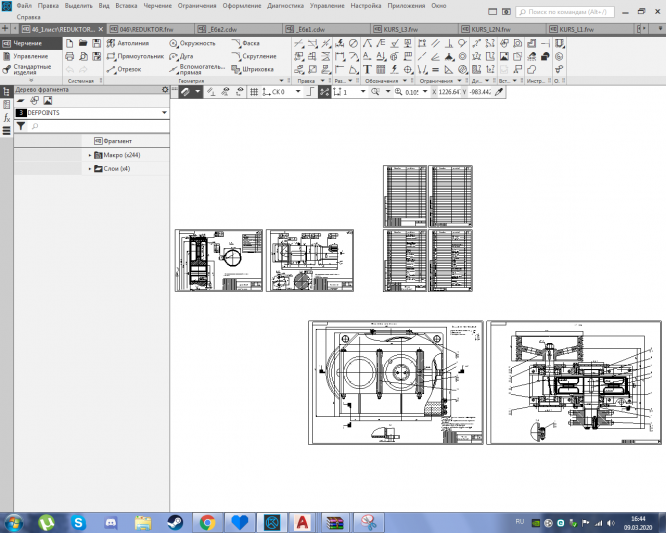
Task: Click the filter funnel icon in tree panel
Action: 20,127
